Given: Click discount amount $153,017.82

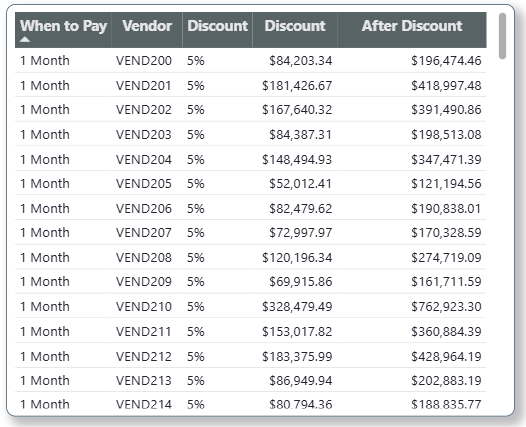Looking at the screenshot, I should click(x=297, y=331).
